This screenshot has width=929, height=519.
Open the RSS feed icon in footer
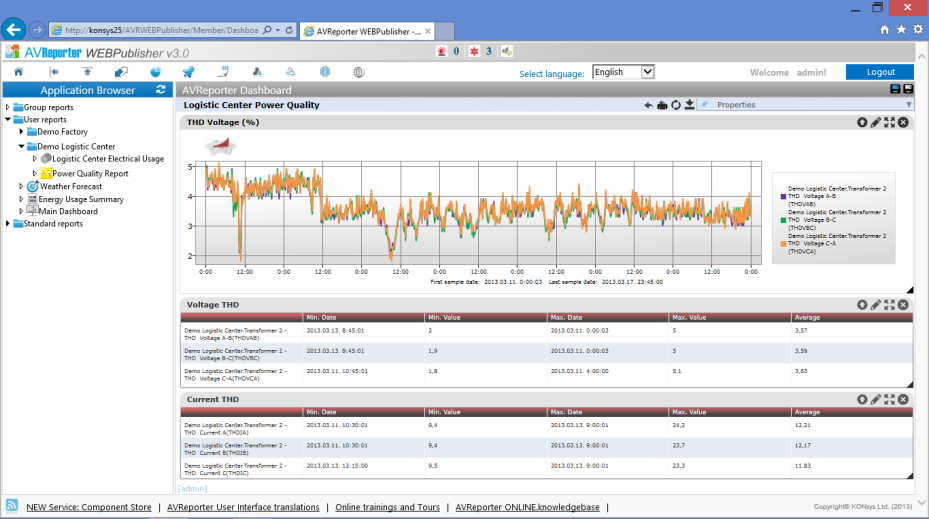pos(12,505)
